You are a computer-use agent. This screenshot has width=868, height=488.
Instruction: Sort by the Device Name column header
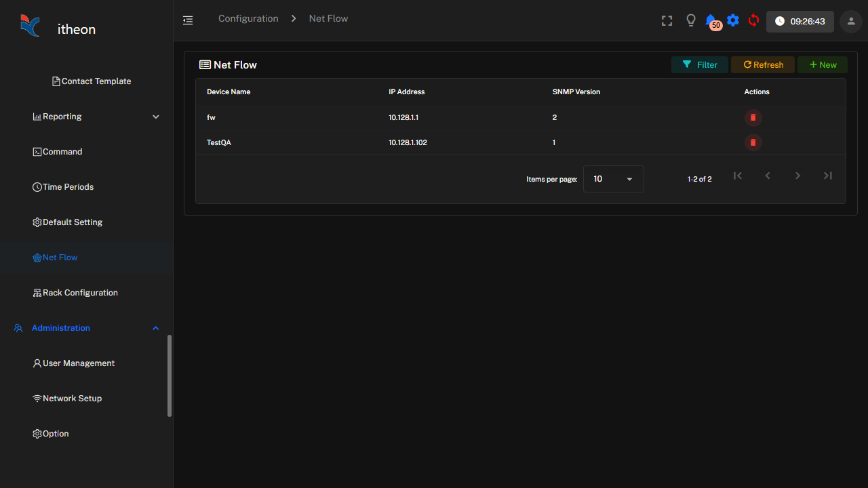coord(229,91)
